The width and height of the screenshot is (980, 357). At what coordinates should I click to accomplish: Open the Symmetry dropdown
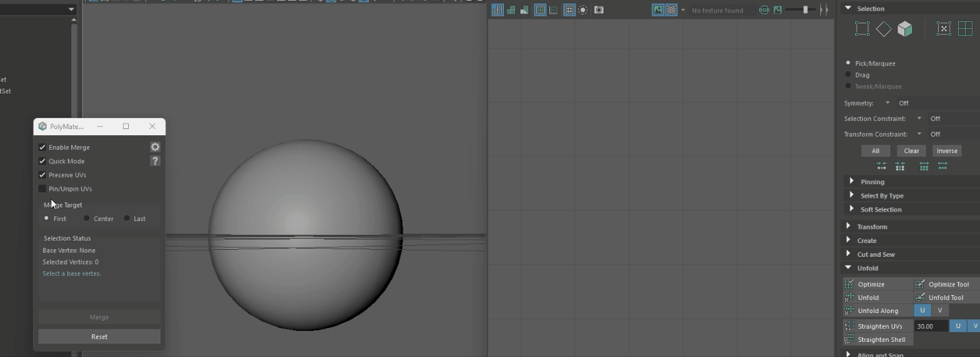tap(887, 103)
